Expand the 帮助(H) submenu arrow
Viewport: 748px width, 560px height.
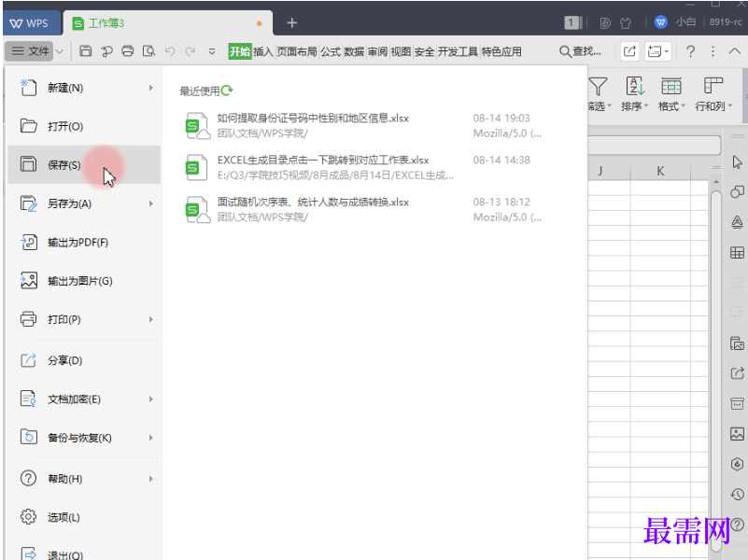(x=150, y=479)
